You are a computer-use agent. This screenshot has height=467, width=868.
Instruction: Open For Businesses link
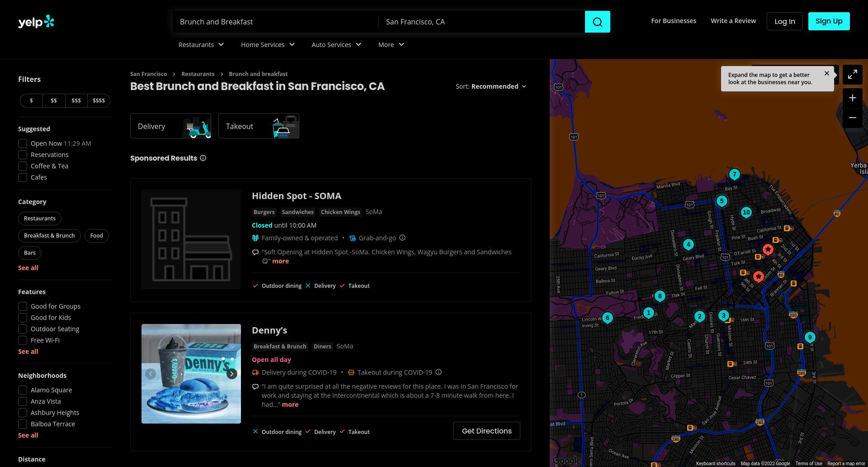(x=673, y=21)
